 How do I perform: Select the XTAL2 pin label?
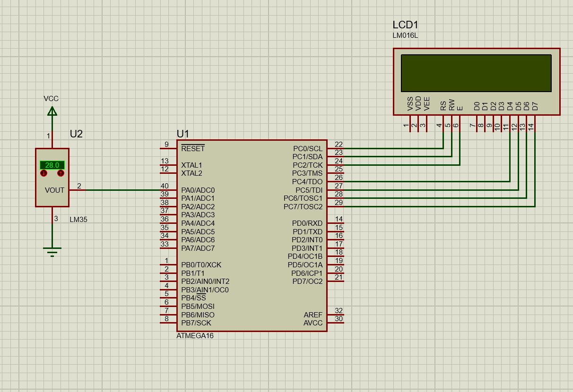[x=191, y=173]
